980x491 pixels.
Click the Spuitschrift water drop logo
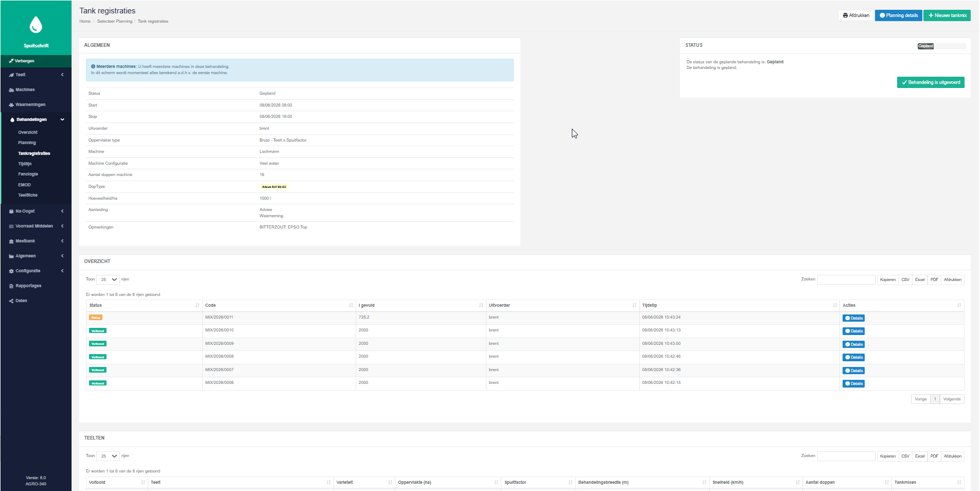click(x=36, y=24)
